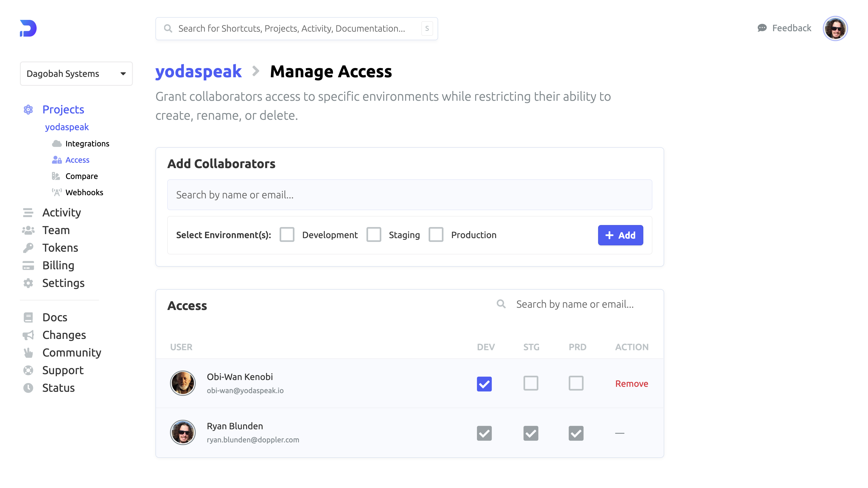The height and width of the screenshot is (488, 868).
Task: Focus the Add Collaborators search field
Action: pos(409,195)
